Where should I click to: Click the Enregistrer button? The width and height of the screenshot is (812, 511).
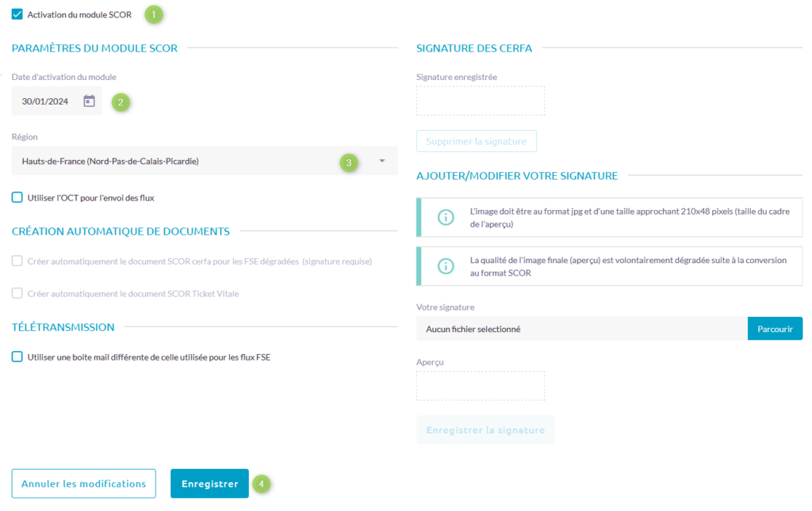click(x=209, y=483)
